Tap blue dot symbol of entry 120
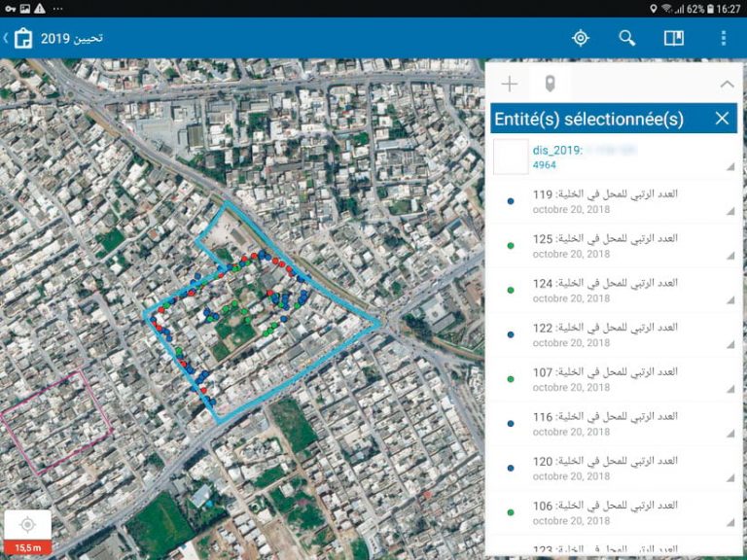This screenshot has height=560, width=747. [511, 468]
